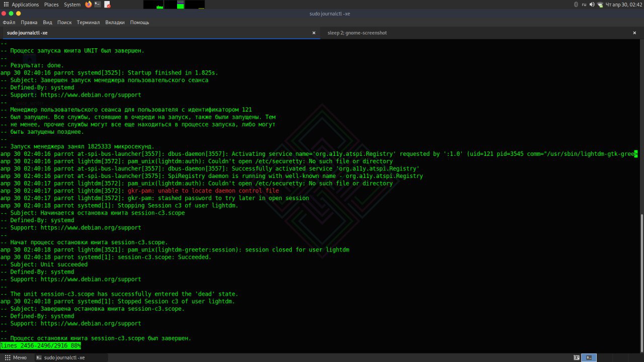This screenshot has height=362, width=644.
Task: Open the Вид menu
Action: click(x=47, y=23)
